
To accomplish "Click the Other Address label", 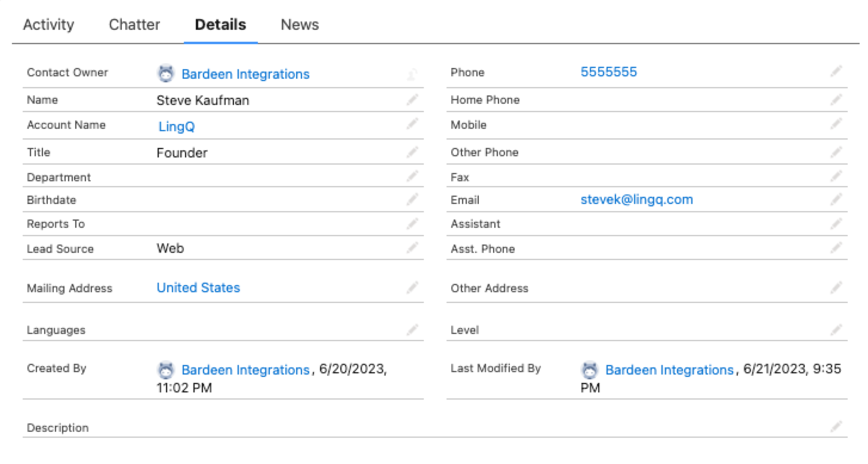I will [x=490, y=288].
